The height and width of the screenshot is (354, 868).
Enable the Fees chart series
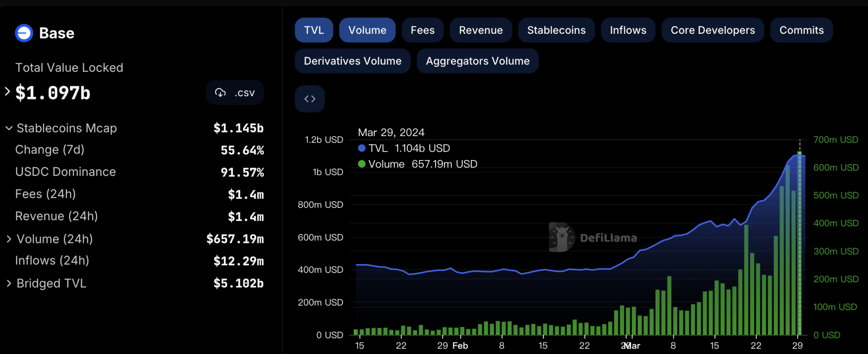tap(423, 30)
